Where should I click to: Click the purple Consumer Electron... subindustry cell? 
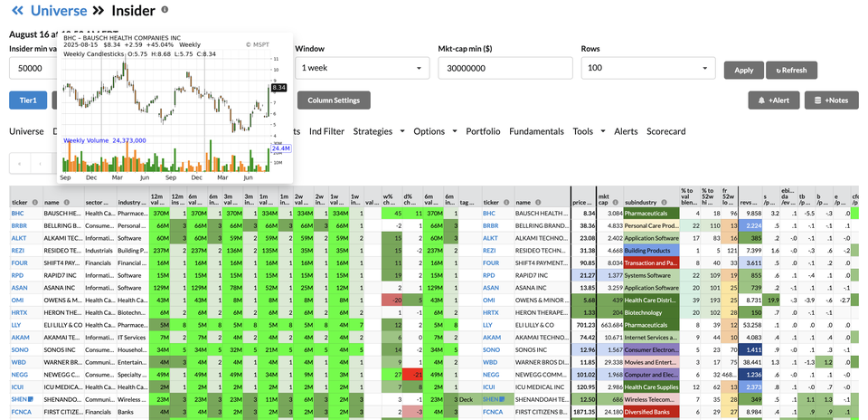click(651, 349)
